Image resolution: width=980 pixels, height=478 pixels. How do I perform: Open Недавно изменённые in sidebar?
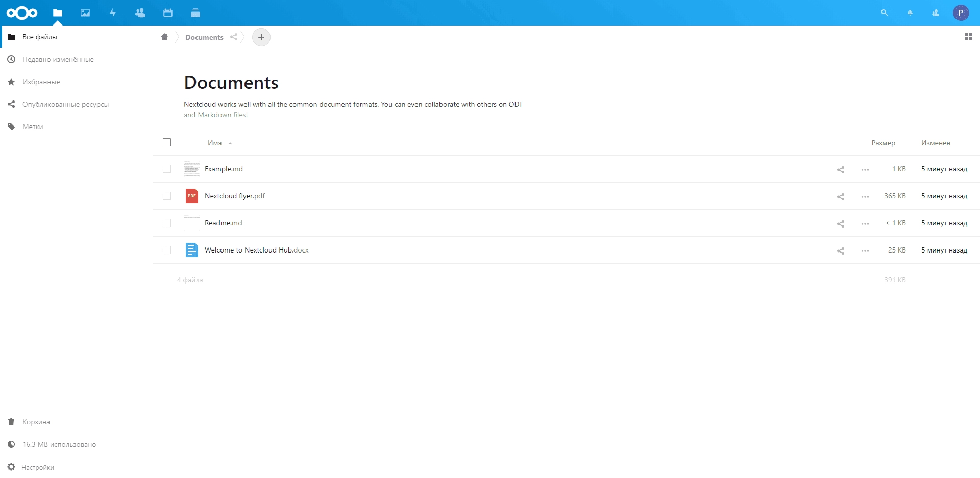(77, 59)
